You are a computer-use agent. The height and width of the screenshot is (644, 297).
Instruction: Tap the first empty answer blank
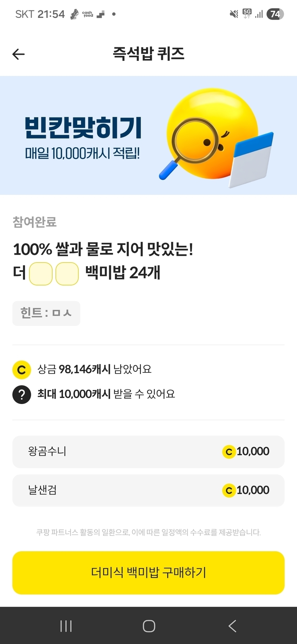(x=41, y=274)
